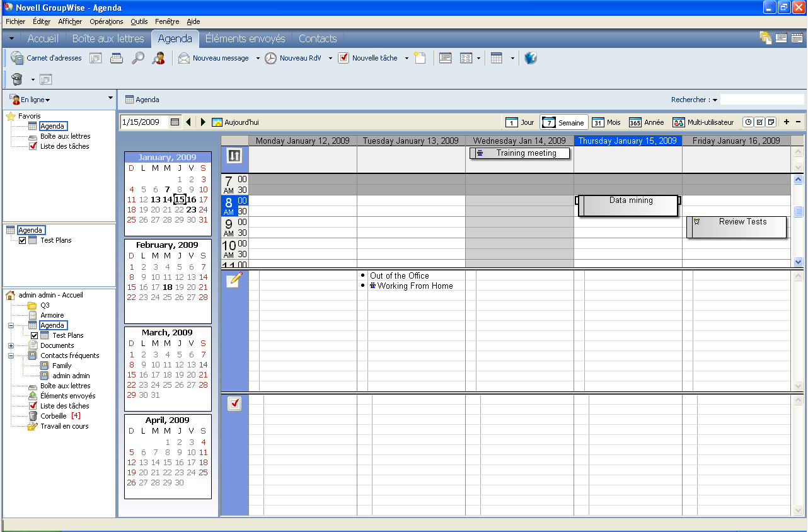Click in the Rechercher search field
Viewport: 808px width, 532px height.
763,100
